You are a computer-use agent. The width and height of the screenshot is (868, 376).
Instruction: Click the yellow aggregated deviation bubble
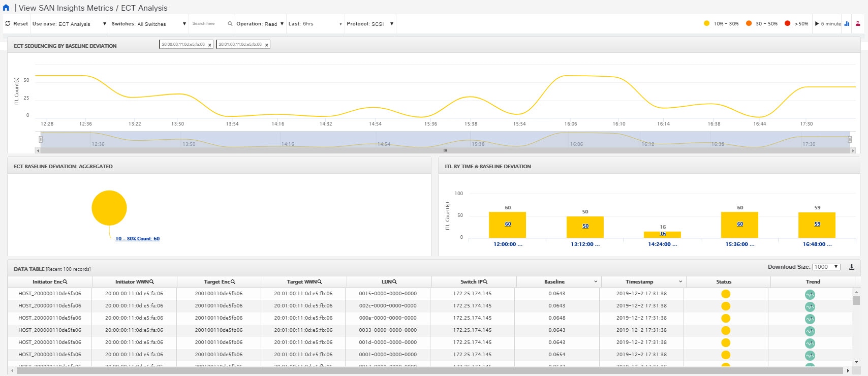[x=109, y=208]
